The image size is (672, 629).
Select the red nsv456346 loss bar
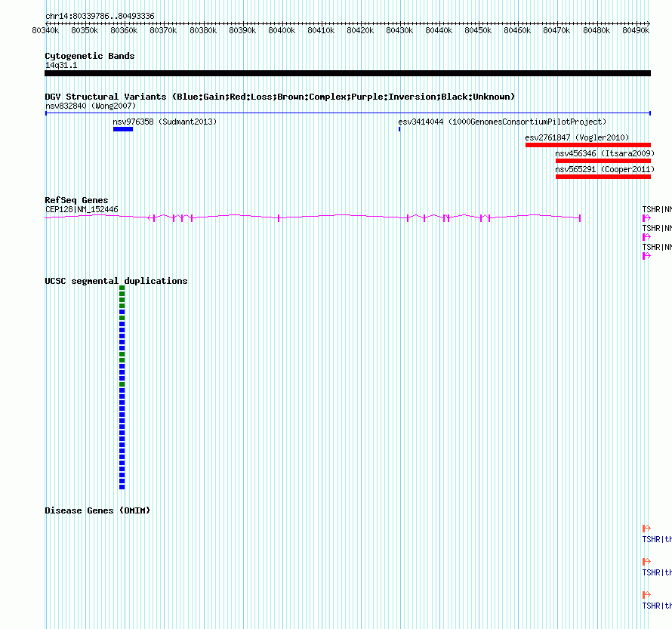pyautogui.click(x=603, y=161)
